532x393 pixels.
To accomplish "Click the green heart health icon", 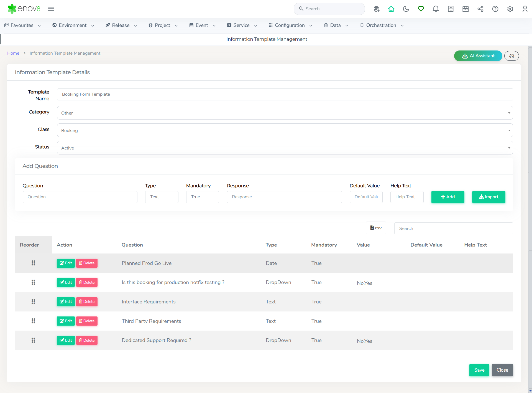I will pyautogui.click(x=421, y=9).
